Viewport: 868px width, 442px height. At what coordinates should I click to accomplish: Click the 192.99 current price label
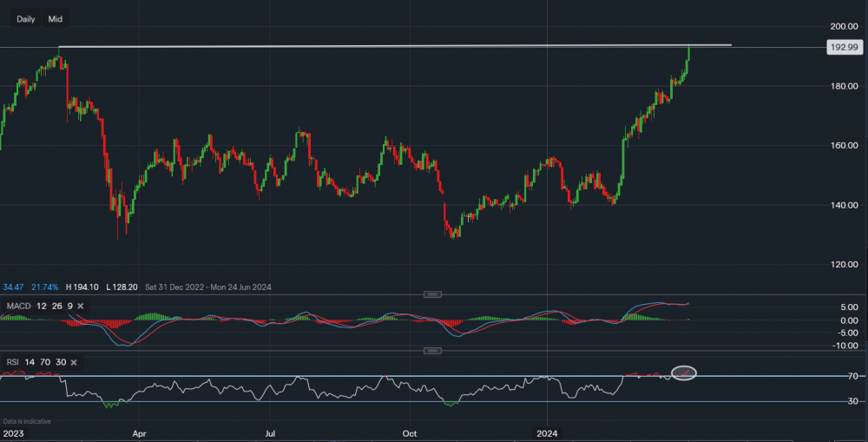tap(844, 49)
